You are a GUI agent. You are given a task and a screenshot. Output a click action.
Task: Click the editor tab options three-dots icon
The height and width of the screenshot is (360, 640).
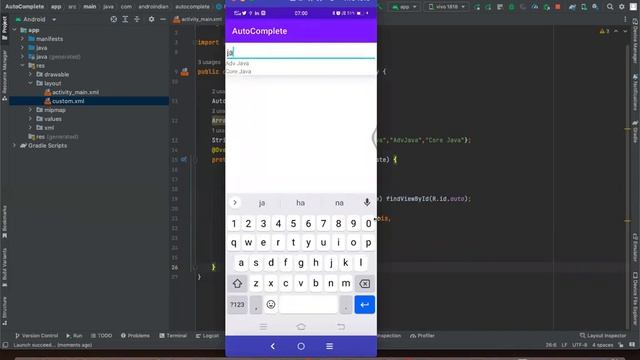tap(625, 19)
